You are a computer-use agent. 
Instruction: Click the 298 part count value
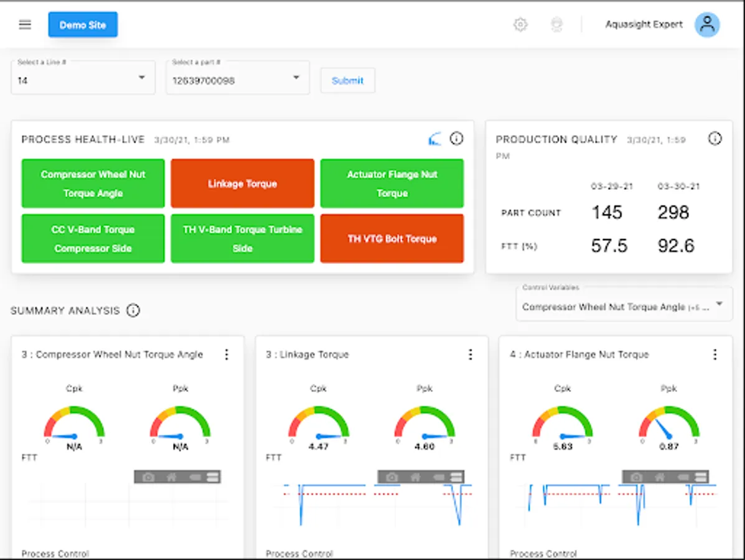(x=673, y=212)
